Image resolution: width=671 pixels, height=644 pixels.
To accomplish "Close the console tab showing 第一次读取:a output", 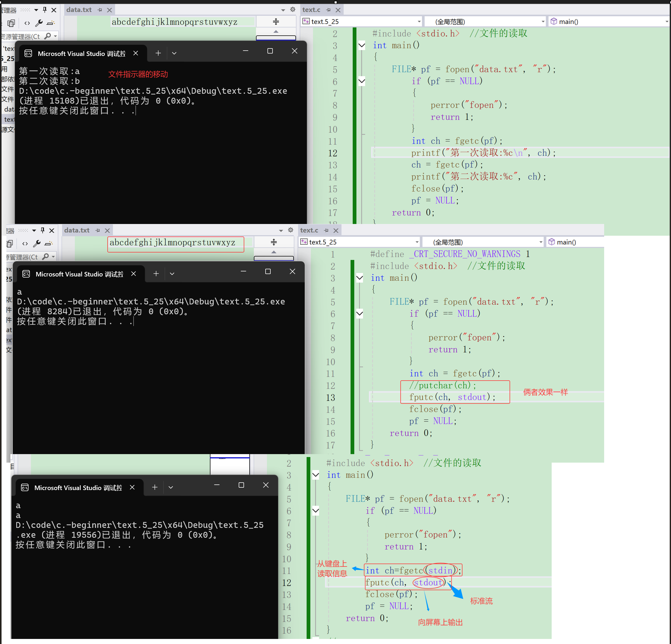I will coord(136,53).
